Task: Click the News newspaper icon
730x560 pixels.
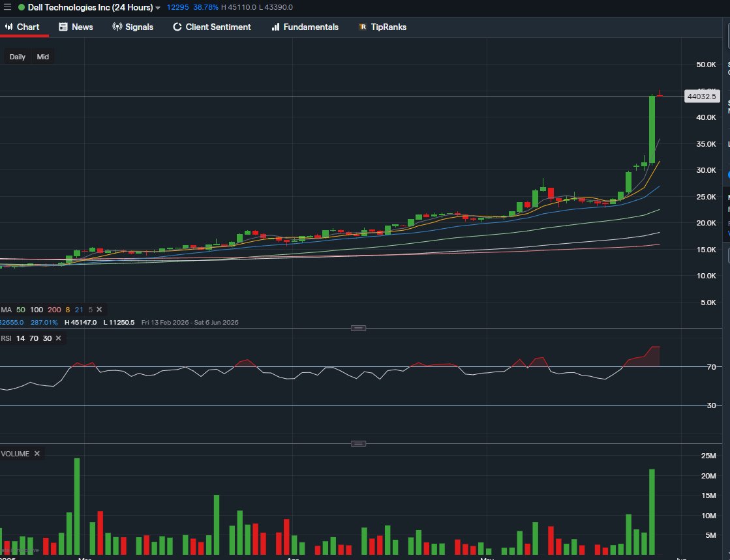Action: click(x=63, y=27)
